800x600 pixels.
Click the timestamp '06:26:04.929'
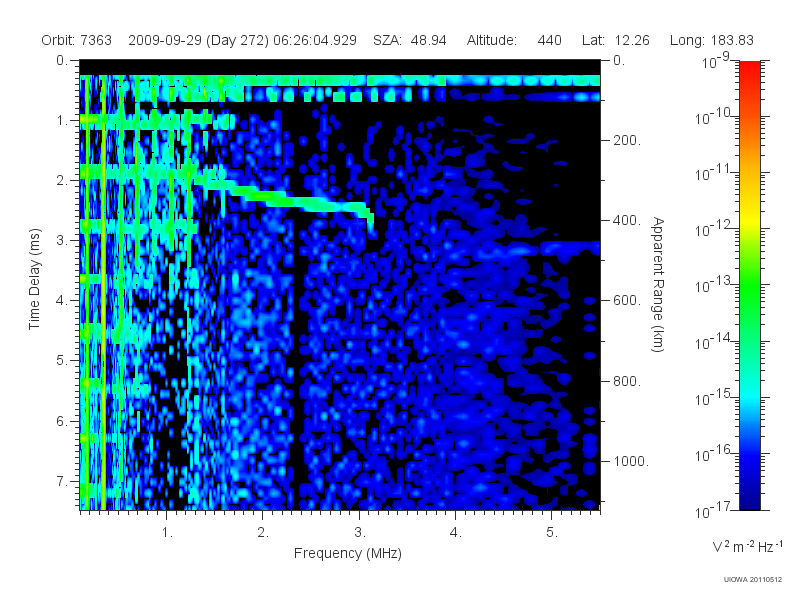point(315,40)
